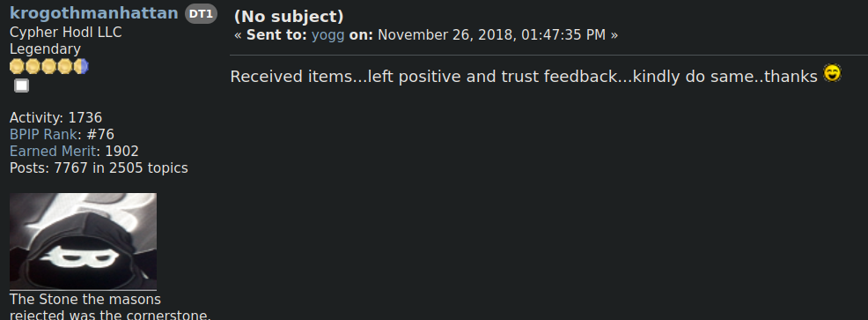Click the second gold rank coin

click(33, 67)
